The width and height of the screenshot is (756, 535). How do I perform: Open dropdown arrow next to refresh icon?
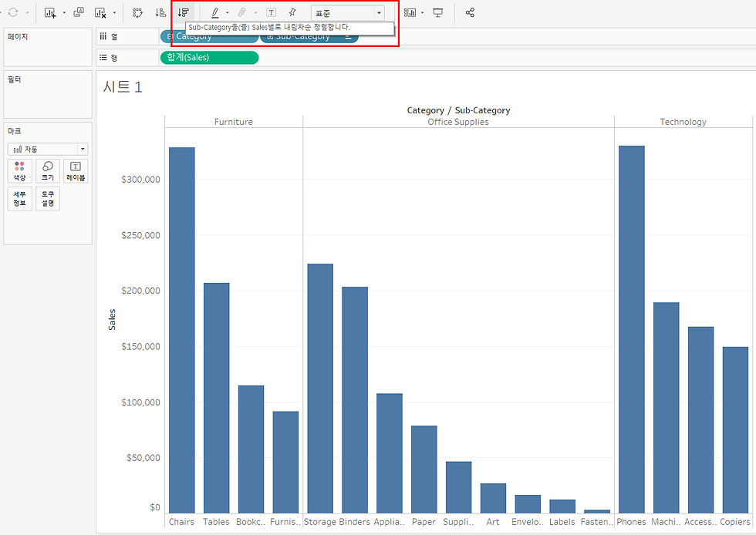point(27,12)
